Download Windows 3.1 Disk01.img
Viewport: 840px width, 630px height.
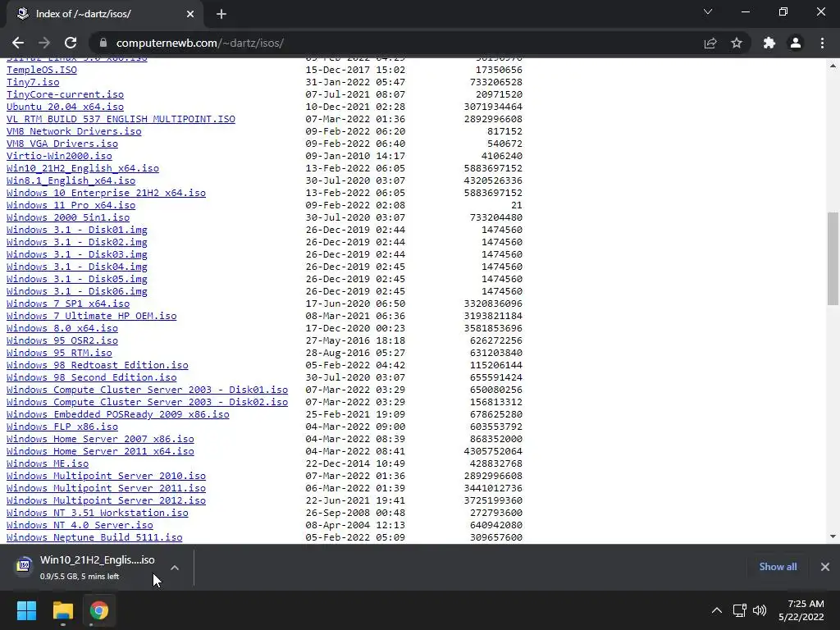tap(76, 230)
